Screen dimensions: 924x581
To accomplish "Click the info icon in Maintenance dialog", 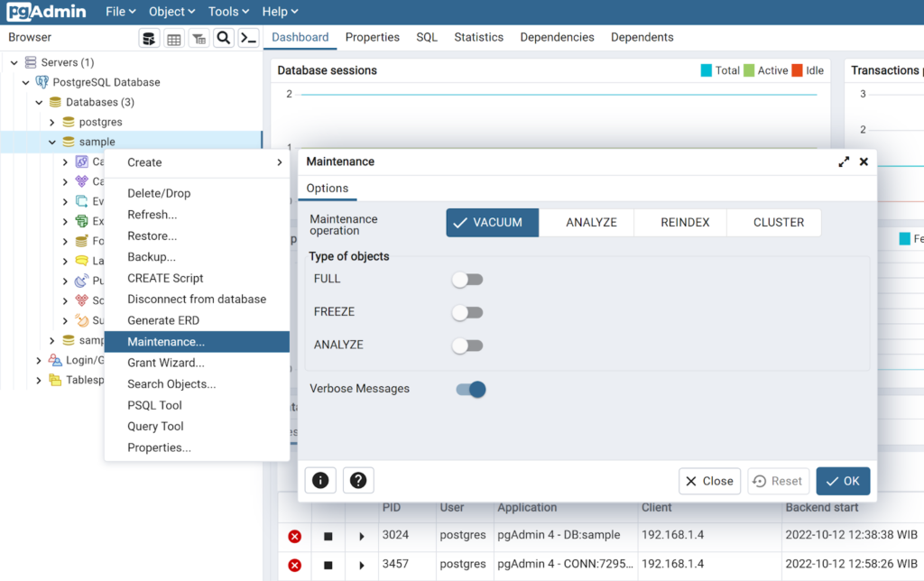I will point(320,481).
